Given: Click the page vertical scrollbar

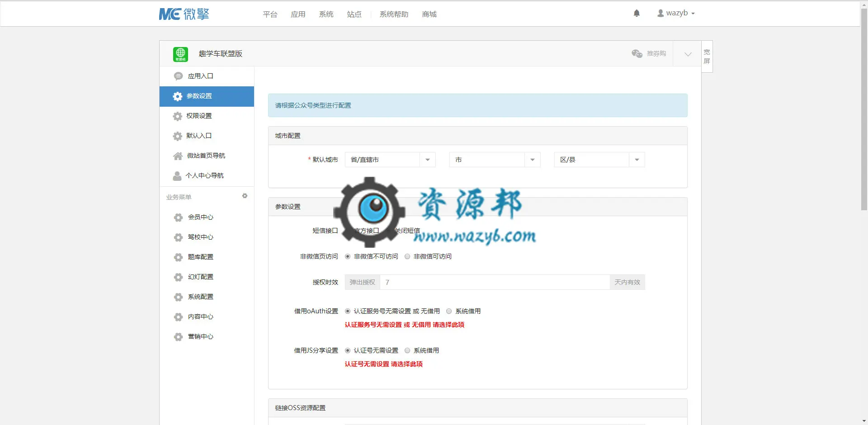Looking at the screenshot, I should point(864,109).
